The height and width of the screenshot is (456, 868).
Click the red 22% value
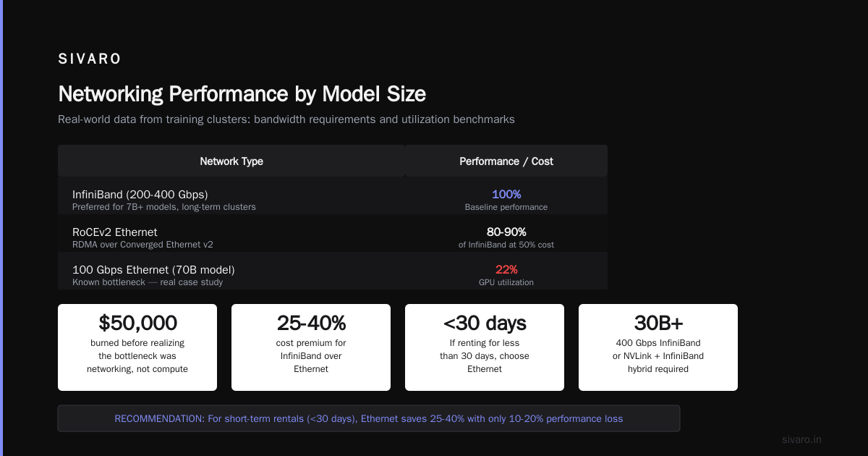(506, 270)
